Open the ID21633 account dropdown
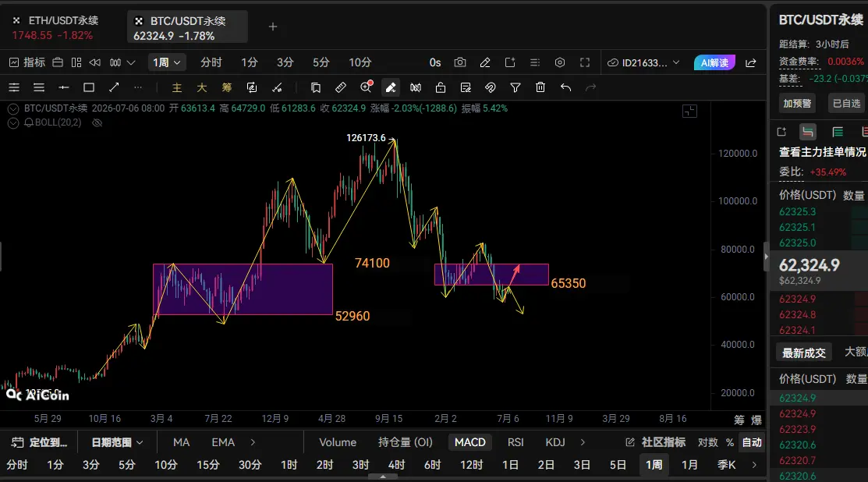The image size is (868, 482). coord(643,62)
